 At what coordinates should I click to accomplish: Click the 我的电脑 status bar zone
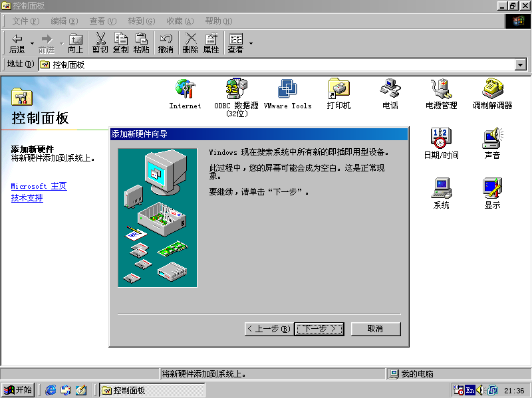tap(459, 374)
